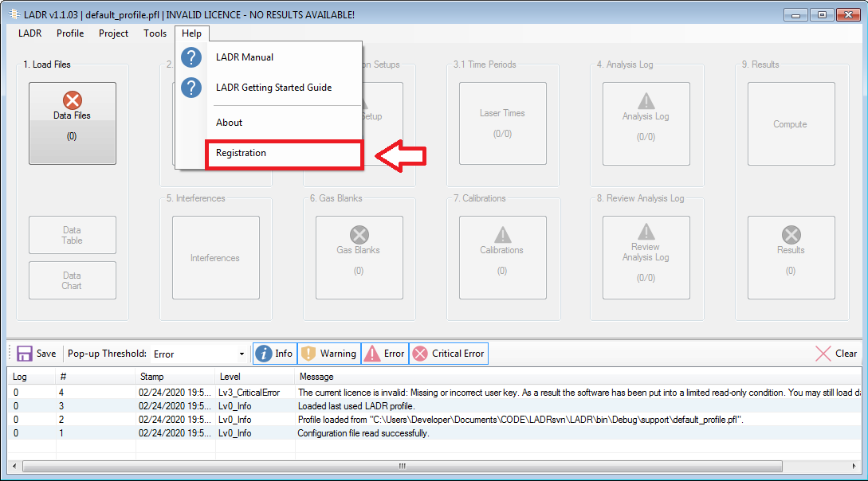Click the LADR Manual question mark icon
The width and height of the screenshot is (868, 481).
coord(191,57)
